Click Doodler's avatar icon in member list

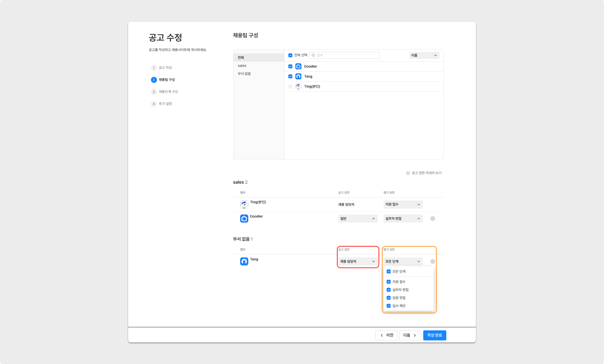[x=298, y=66]
